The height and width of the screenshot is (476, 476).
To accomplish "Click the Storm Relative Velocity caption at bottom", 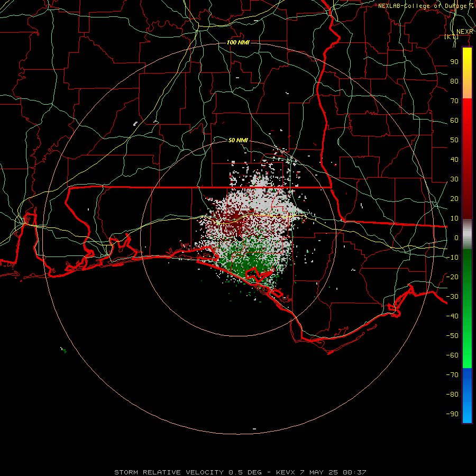I will (x=240, y=472).
